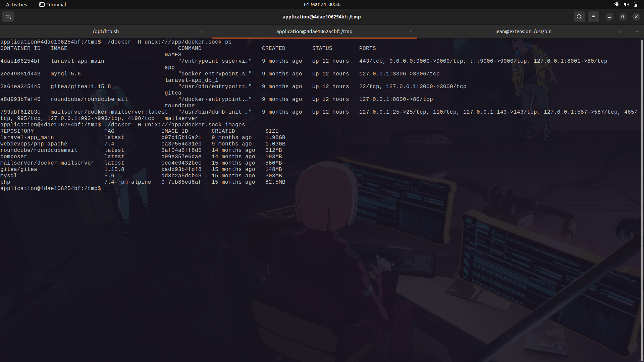Restore down the terminal window
The image size is (644, 362).
[623, 16]
